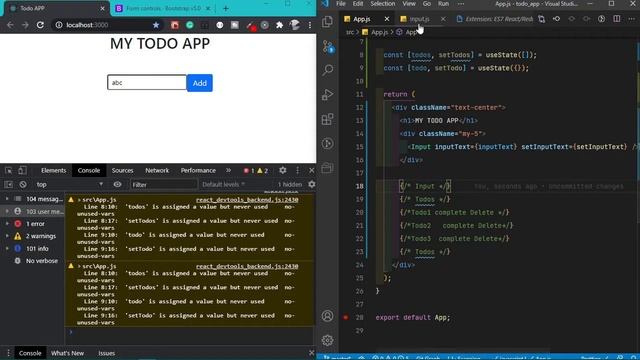Click the blue Add button
The image size is (640, 360).
click(x=200, y=83)
